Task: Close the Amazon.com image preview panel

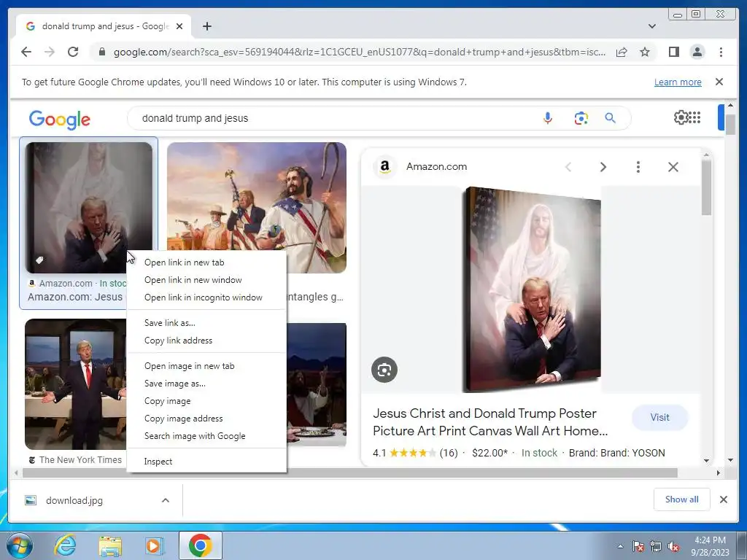Action: coord(673,167)
